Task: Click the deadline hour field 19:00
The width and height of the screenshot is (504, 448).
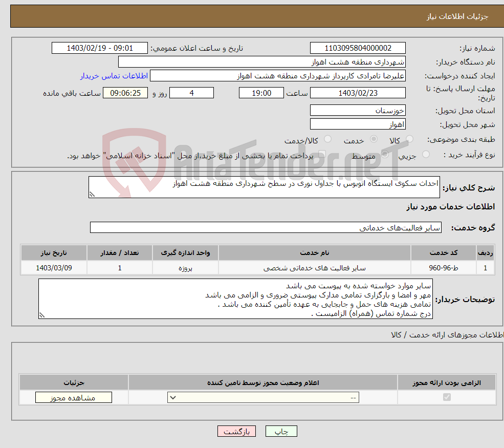Action: pyautogui.click(x=261, y=93)
